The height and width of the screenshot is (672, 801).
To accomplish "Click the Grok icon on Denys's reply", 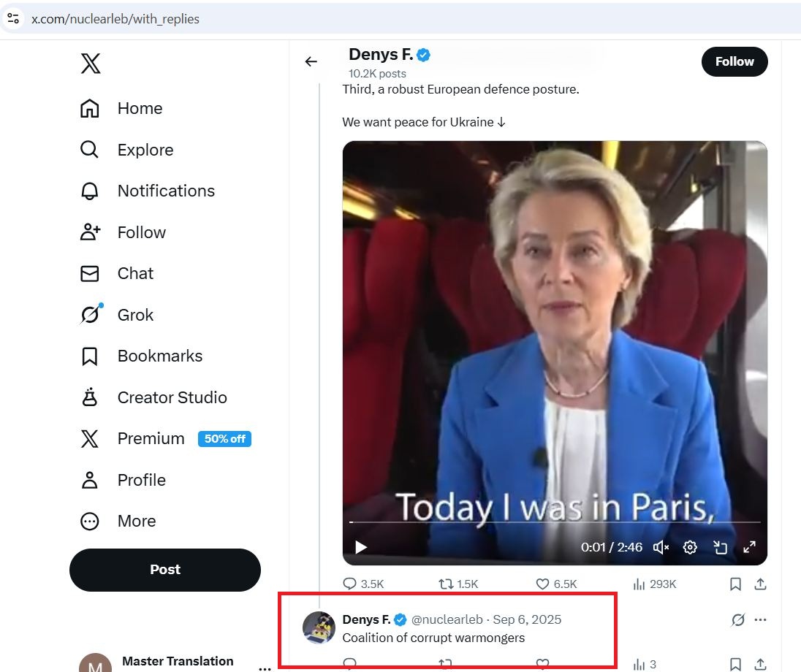I will point(738,620).
